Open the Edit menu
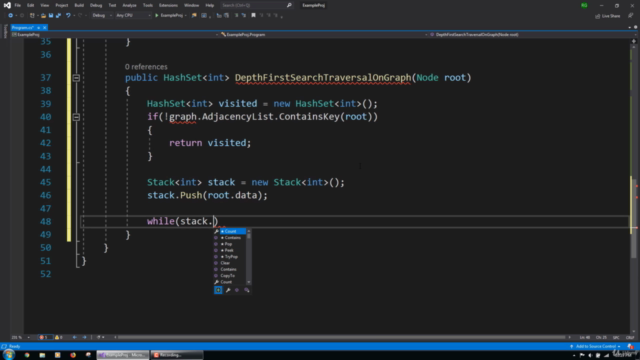 pos(31,5)
